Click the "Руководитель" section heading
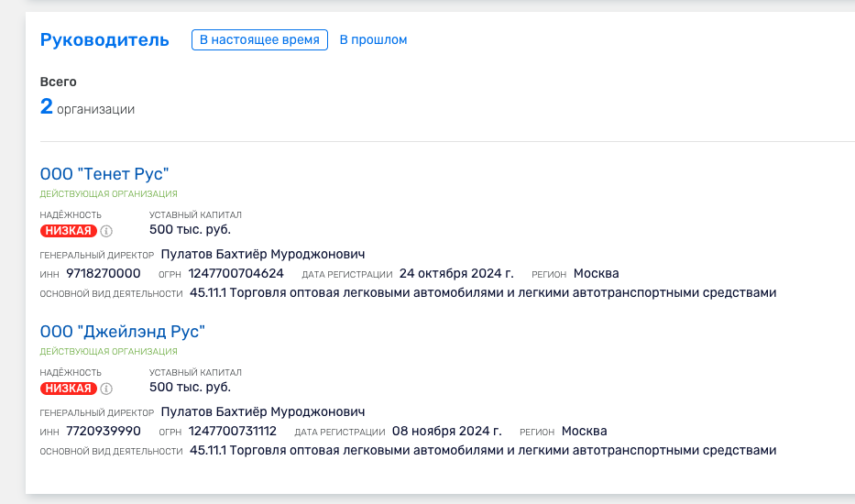 point(104,40)
